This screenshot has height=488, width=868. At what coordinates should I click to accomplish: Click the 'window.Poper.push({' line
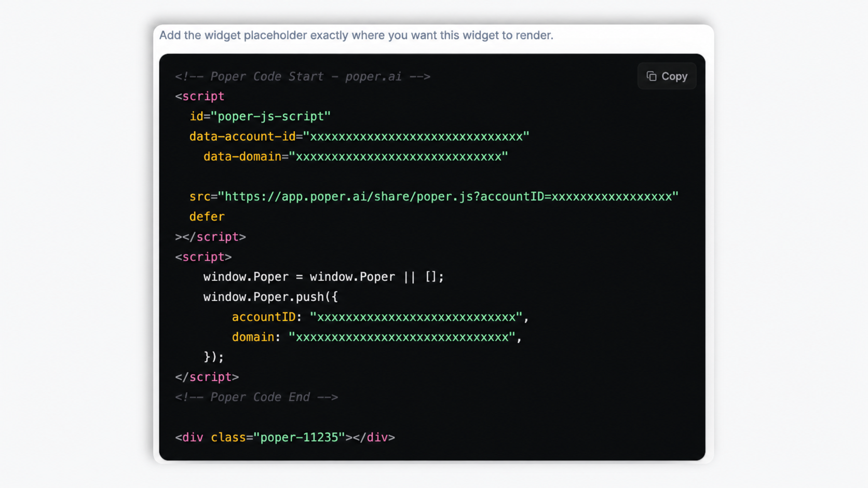(x=270, y=297)
